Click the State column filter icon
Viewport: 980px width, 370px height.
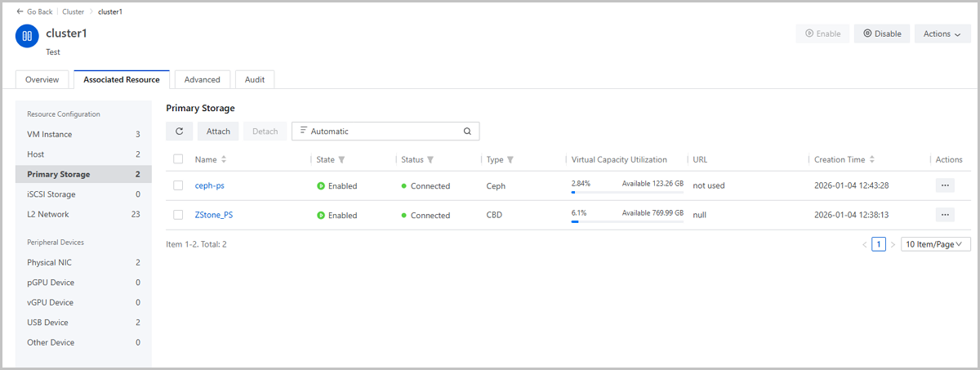(x=342, y=160)
